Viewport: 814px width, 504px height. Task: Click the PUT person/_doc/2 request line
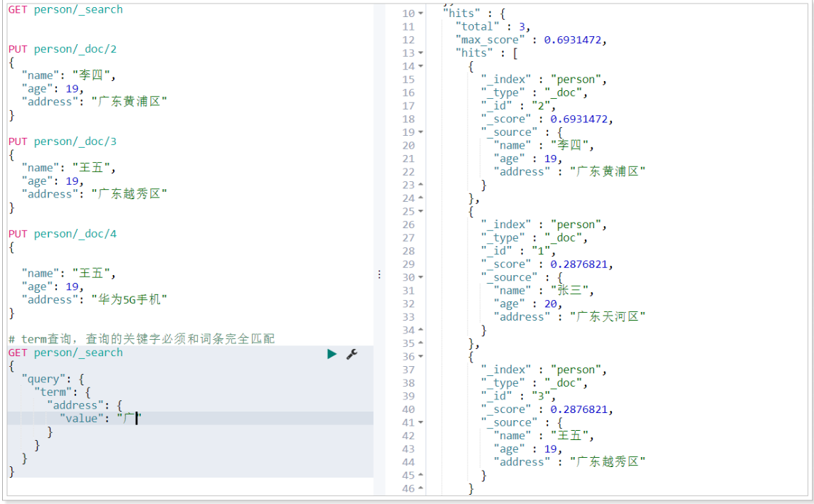tap(63, 49)
